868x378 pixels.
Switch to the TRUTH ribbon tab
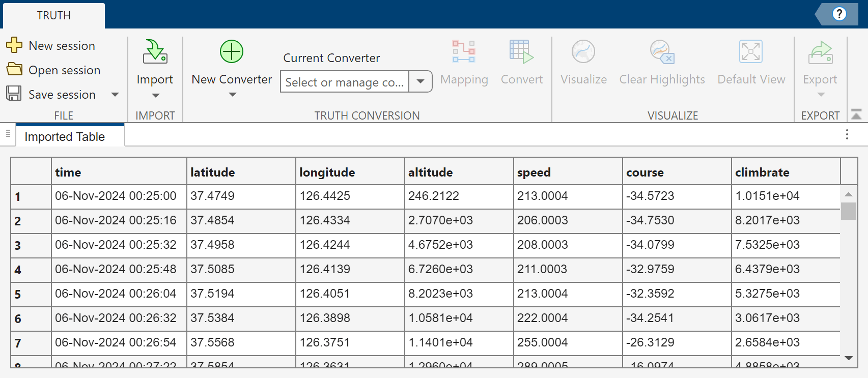coord(54,15)
